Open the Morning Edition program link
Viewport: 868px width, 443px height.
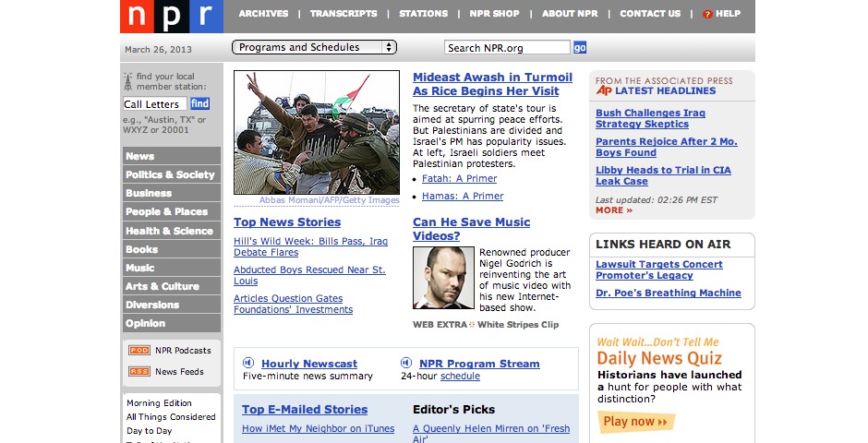pos(159,403)
